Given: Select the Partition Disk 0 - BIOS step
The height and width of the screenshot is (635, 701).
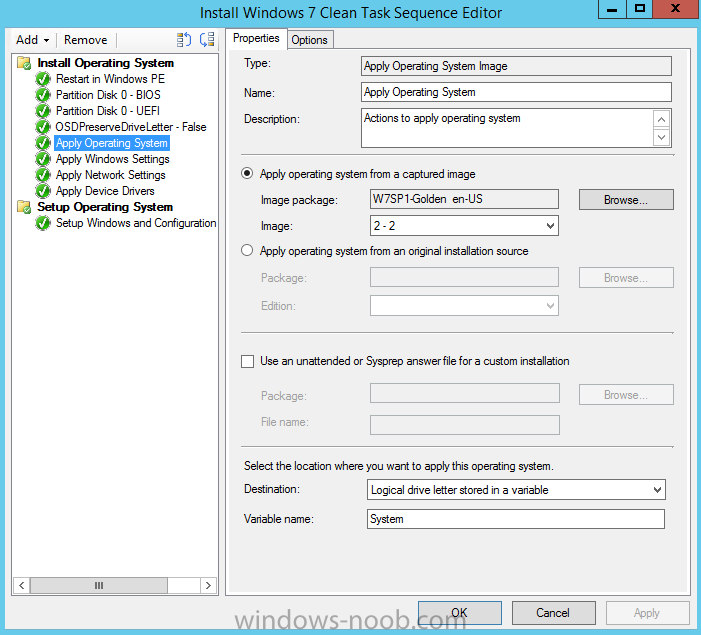Looking at the screenshot, I should (x=108, y=95).
